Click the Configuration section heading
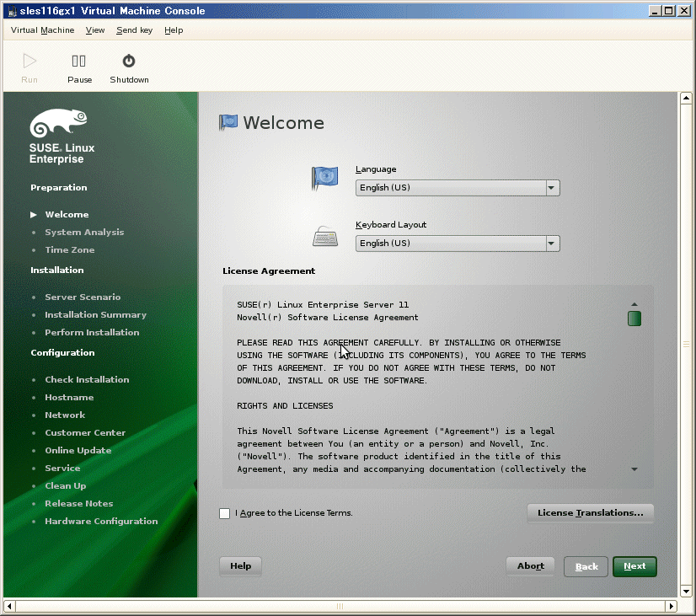 (x=62, y=353)
